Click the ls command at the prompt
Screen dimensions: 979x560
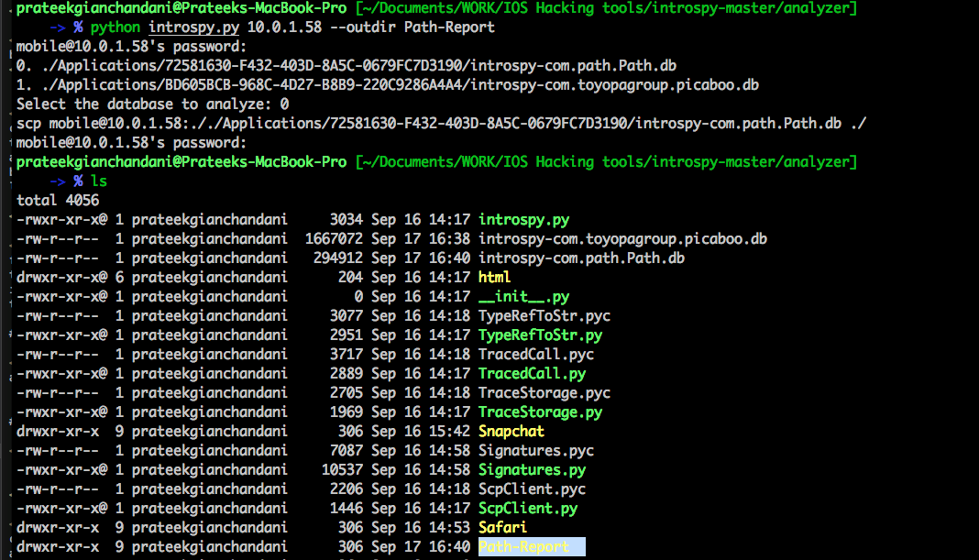tap(98, 181)
